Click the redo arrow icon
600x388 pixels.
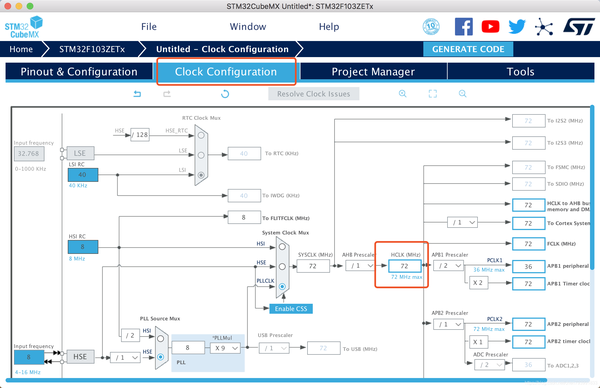point(167,94)
